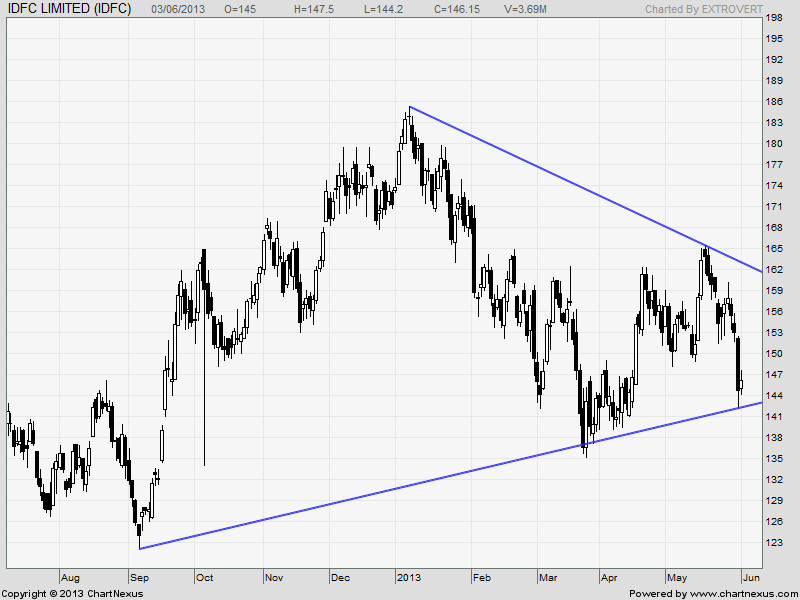Click the Copyright 2013 ChartNexus text
This screenshot has width=800, height=600.
click(x=72, y=593)
